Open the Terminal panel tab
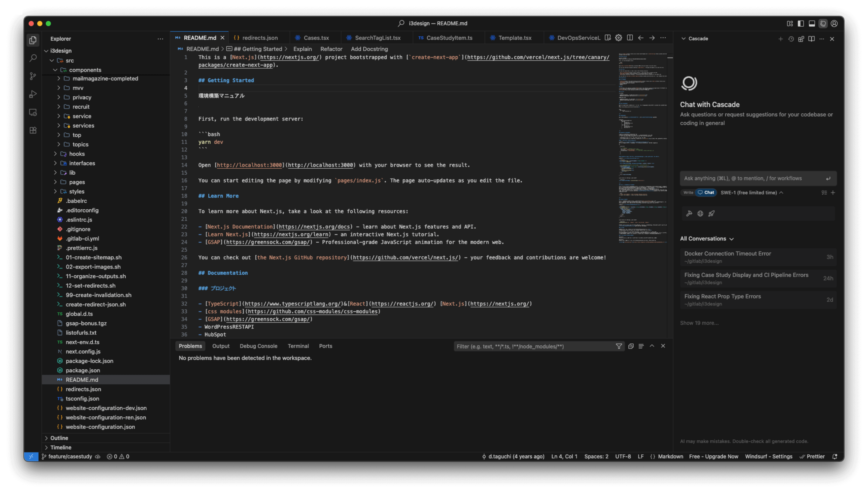This screenshot has height=493, width=868. (x=298, y=346)
